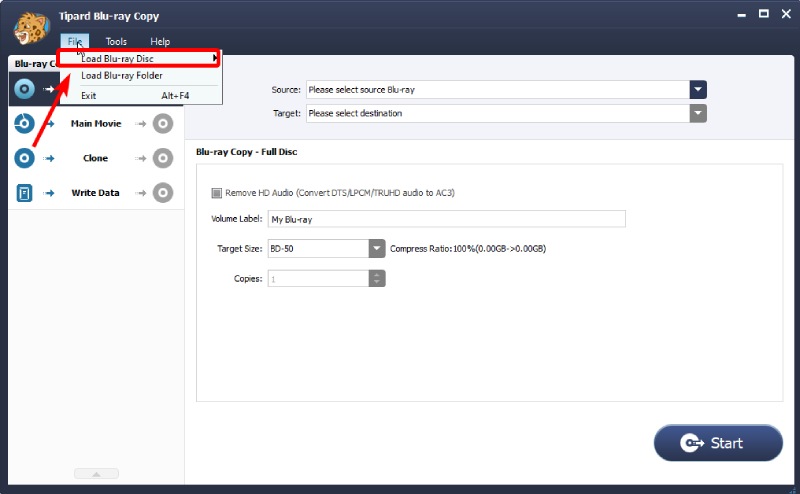Click the 'Blu-ray Copy - Full Disc' heading

coord(246,152)
